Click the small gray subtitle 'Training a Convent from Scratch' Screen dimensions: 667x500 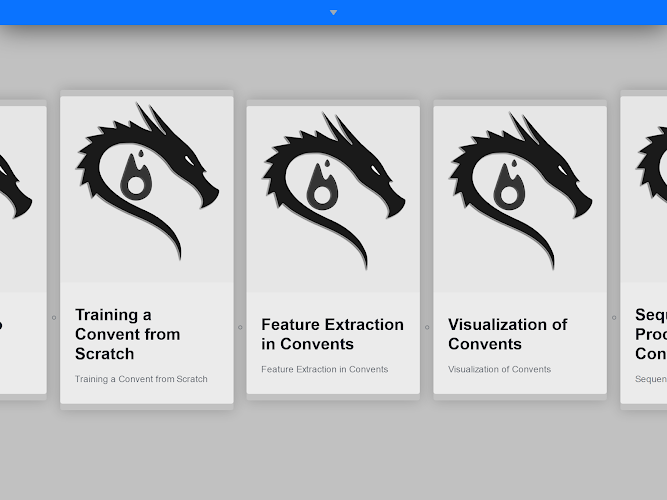tap(141, 379)
